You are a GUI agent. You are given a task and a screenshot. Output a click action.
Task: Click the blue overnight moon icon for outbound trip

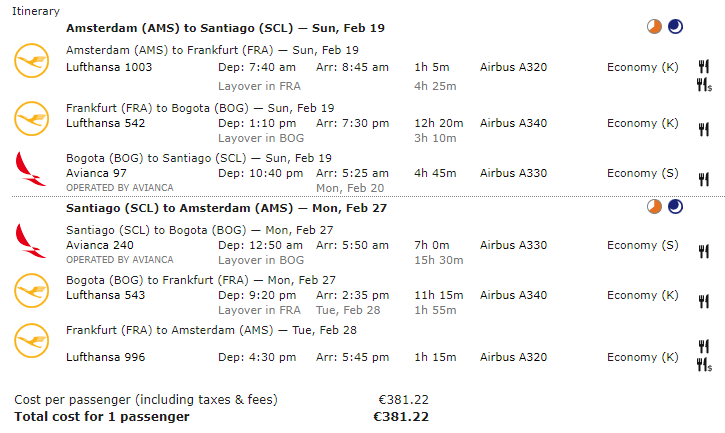(x=676, y=27)
